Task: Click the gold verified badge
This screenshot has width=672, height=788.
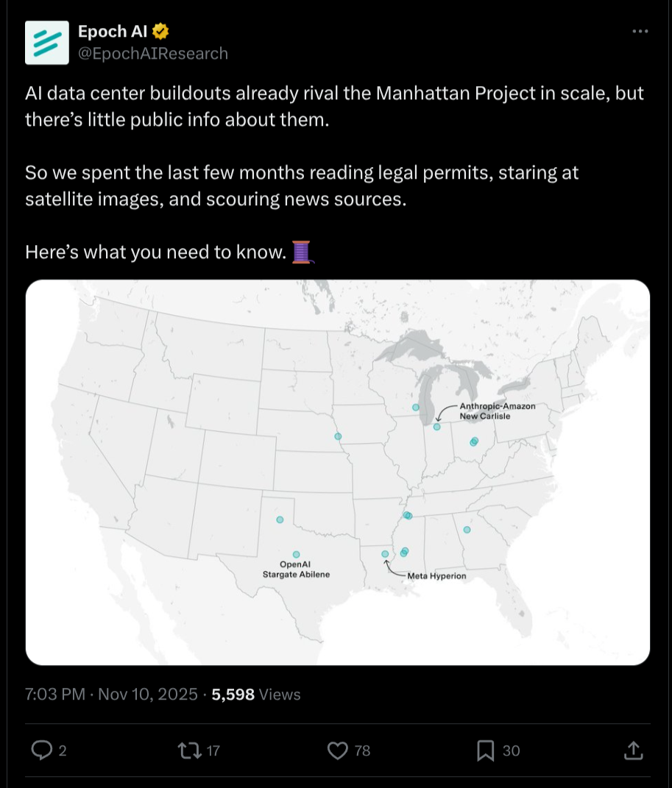Action: point(160,32)
